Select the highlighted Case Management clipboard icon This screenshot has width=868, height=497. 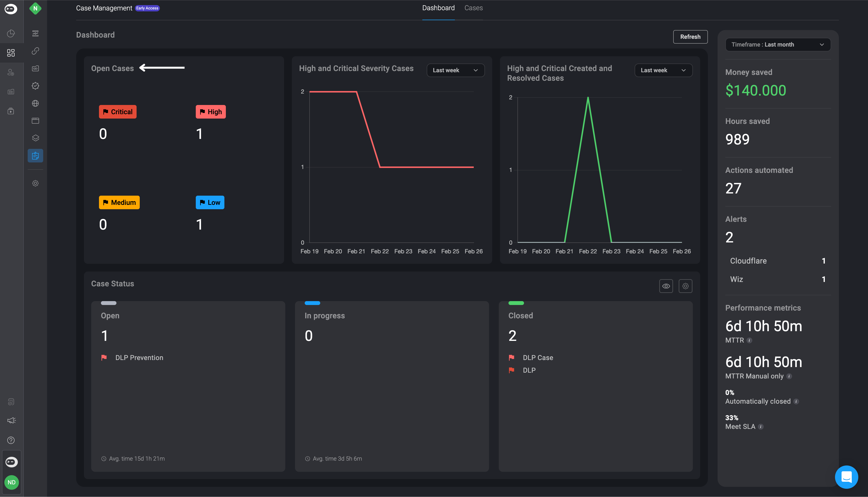tap(35, 156)
